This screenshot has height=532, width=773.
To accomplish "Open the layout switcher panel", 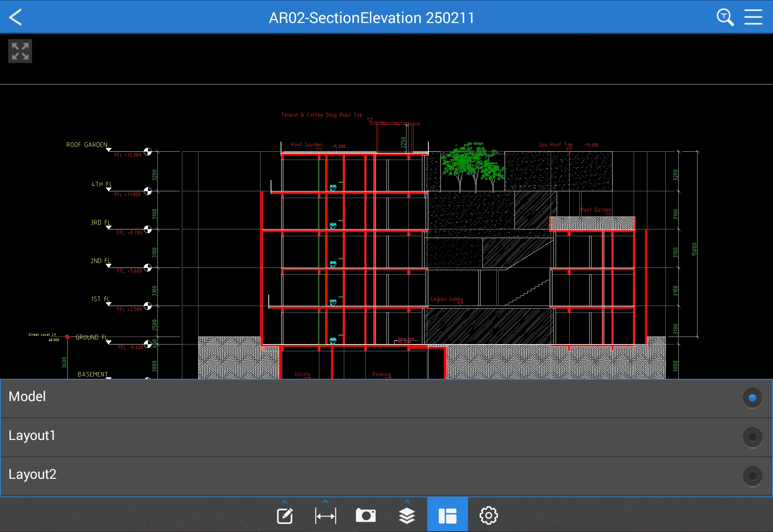I will 448,515.
